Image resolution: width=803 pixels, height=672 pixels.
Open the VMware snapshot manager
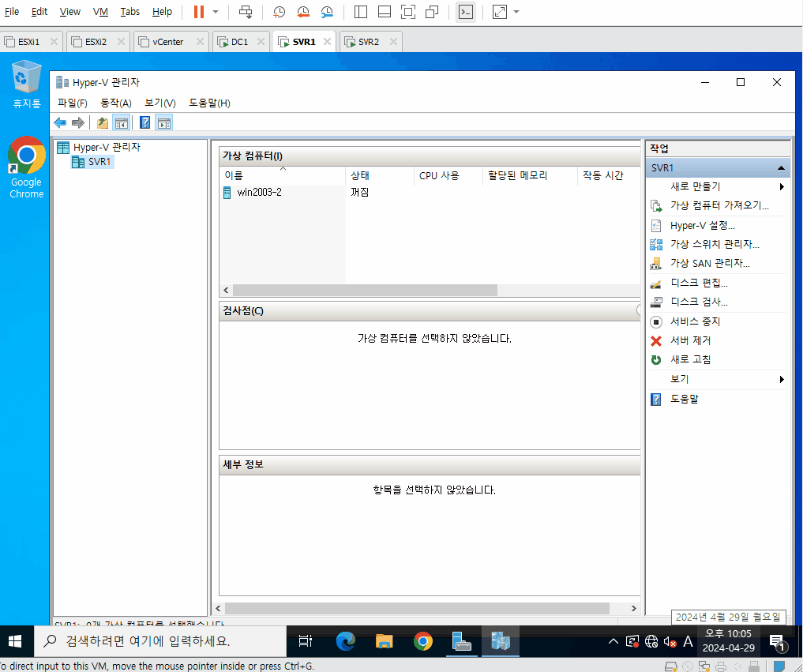click(327, 12)
